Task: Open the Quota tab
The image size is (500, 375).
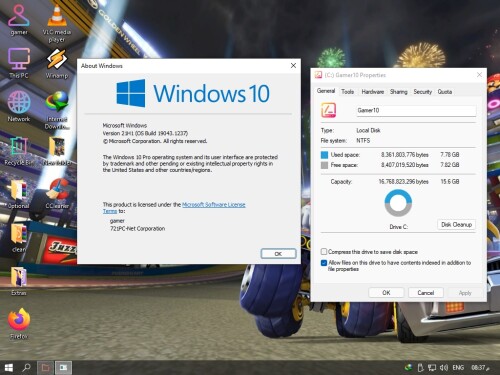Action: [x=445, y=92]
